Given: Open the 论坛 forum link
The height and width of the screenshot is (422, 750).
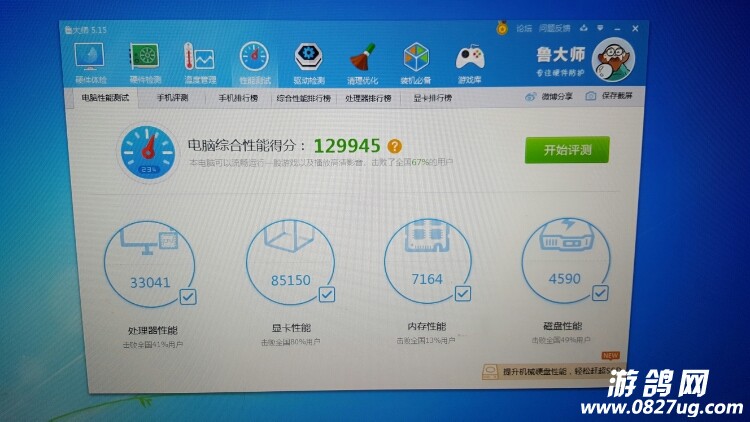Looking at the screenshot, I should point(524,28).
